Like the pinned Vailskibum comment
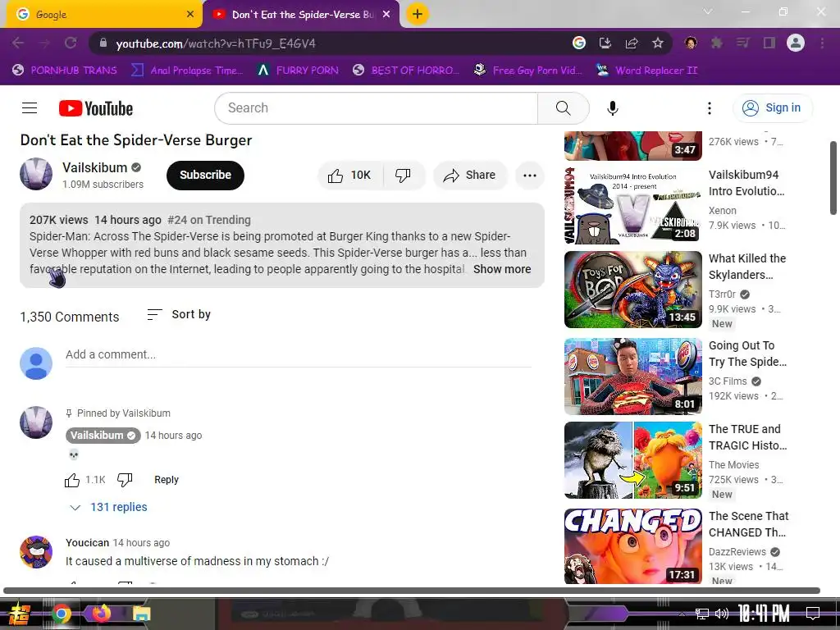The image size is (840, 630). coord(72,480)
